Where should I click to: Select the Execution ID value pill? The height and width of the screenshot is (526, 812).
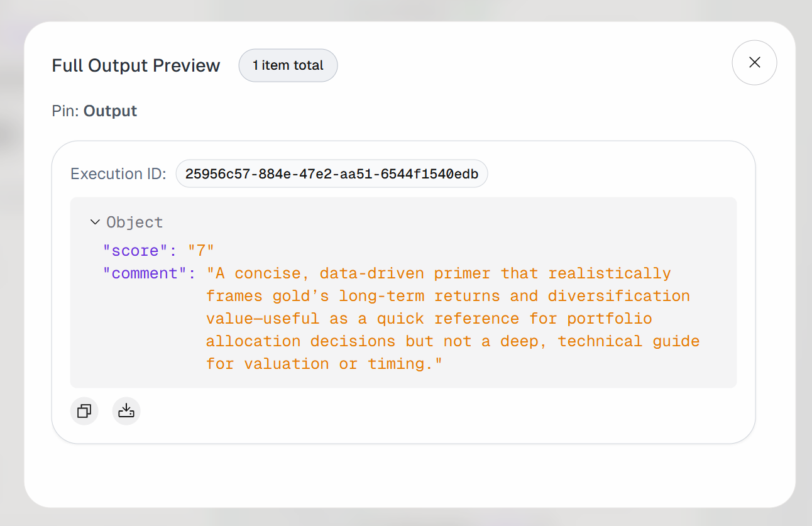coord(332,173)
